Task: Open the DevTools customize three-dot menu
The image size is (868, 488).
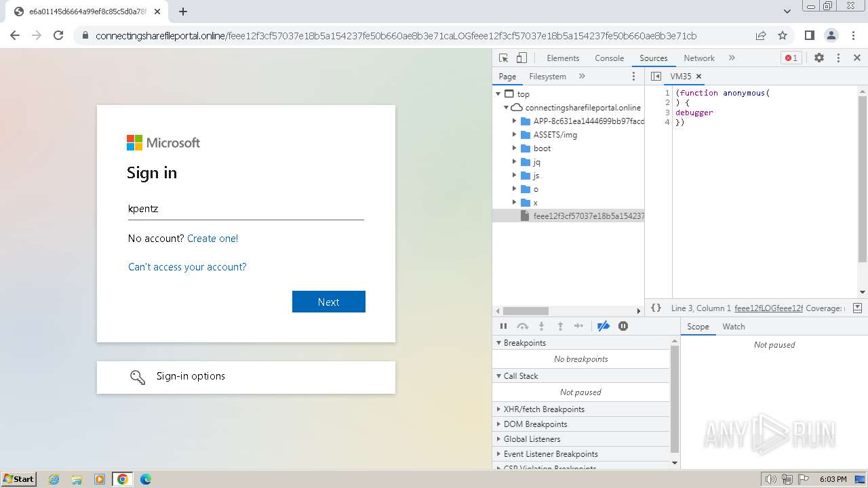Action: pyautogui.click(x=838, y=58)
